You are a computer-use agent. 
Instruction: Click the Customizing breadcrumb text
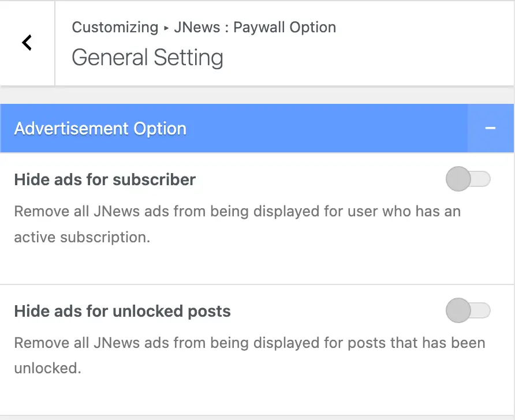tap(115, 27)
